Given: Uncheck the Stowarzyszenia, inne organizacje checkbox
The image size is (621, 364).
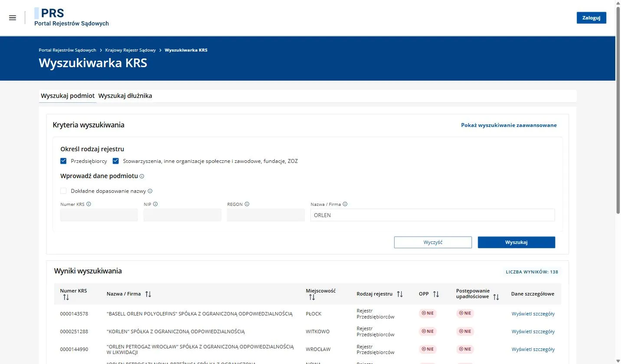Looking at the screenshot, I should [x=116, y=161].
